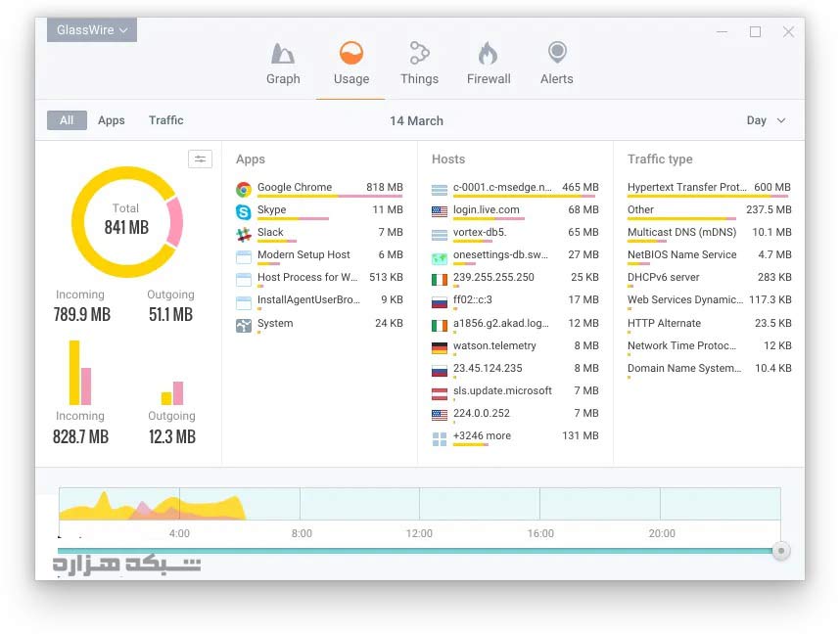
Task: Open the Things network icon
Action: 419,53
